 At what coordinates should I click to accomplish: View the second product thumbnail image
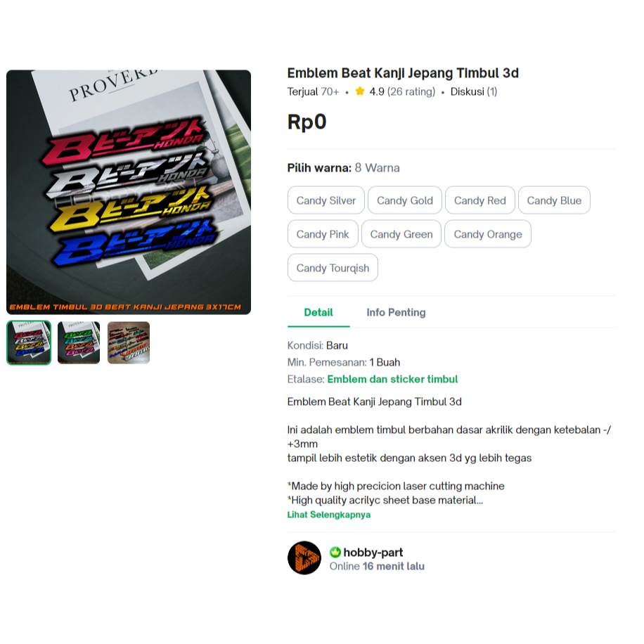(79, 342)
